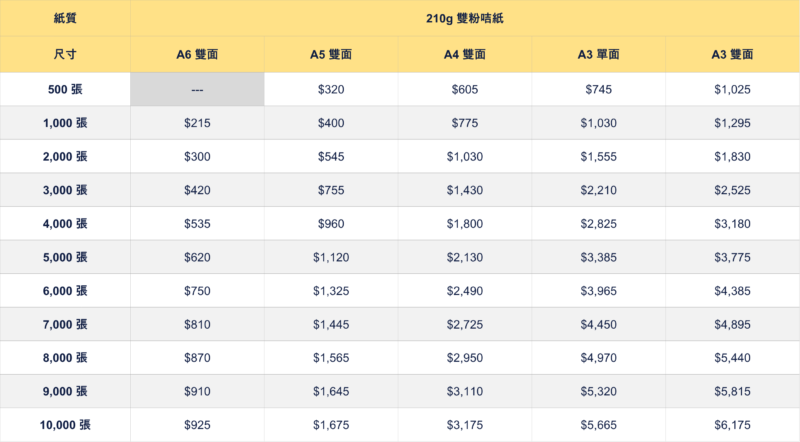The width and height of the screenshot is (800, 442).
Task: Click the $5,320 price cell
Action: (598, 391)
